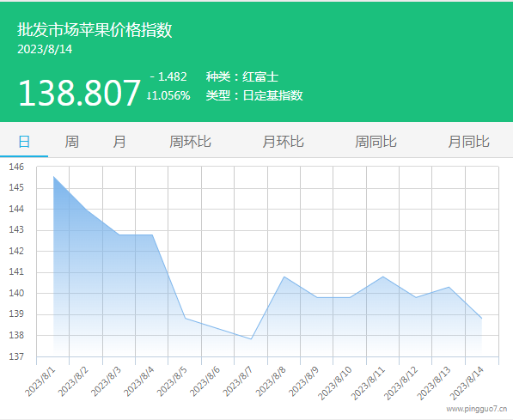513x420 pixels.
Task: Open the 月同比 tab
Action: tap(468, 142)
